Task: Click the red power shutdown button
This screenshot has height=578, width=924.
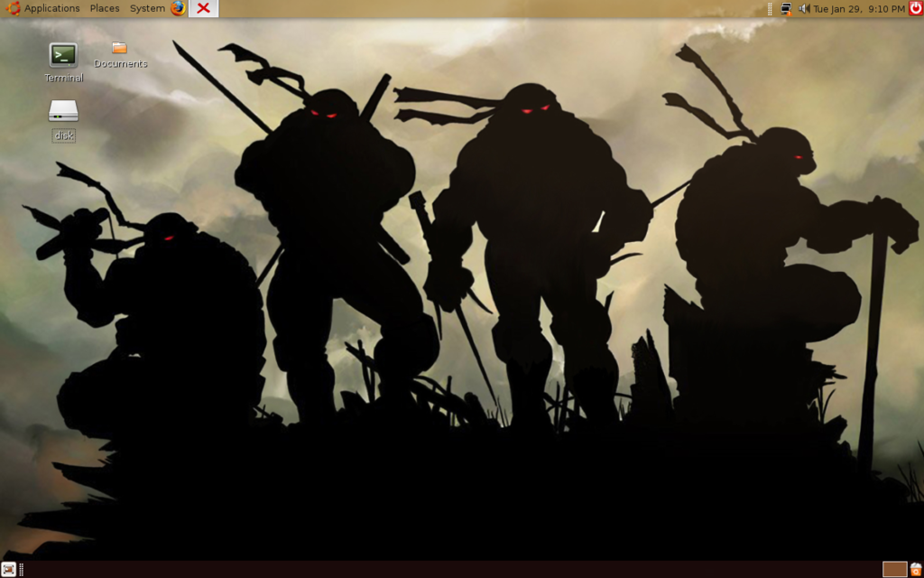Action: click(x=916, y=8)
